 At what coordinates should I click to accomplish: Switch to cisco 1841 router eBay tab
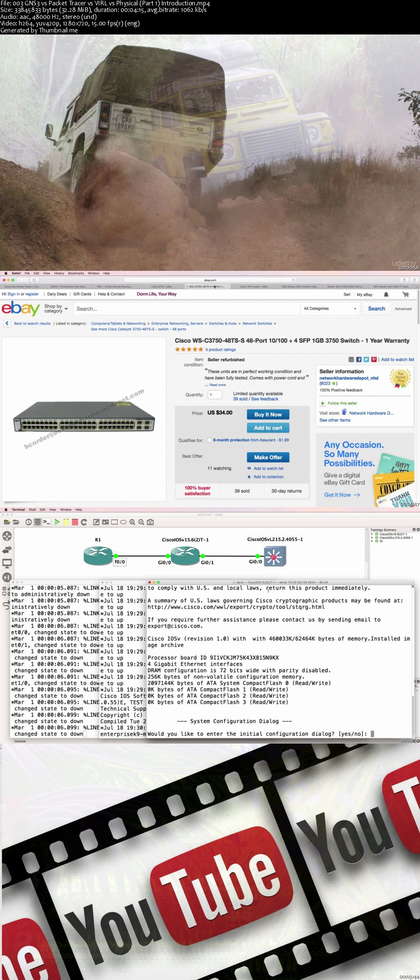point(254,286)
